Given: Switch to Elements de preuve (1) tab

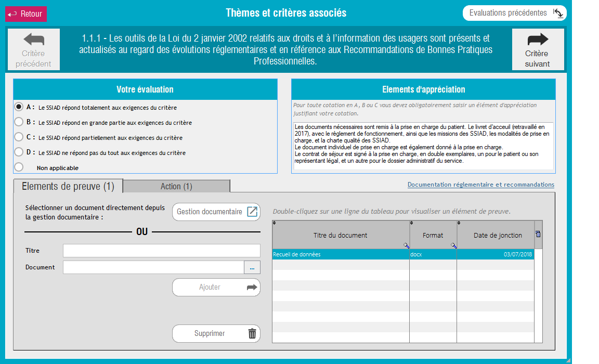Looking at the screenshot, I should point(68,186).
